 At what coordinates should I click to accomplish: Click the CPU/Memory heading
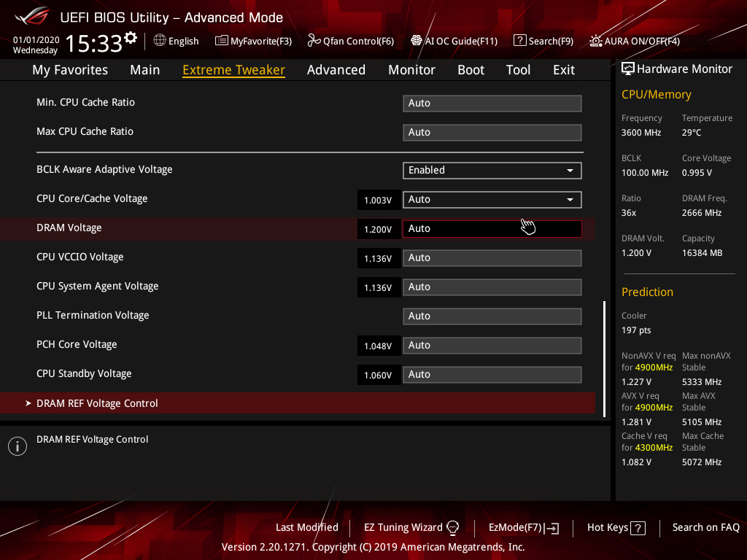tap(656, 95)
